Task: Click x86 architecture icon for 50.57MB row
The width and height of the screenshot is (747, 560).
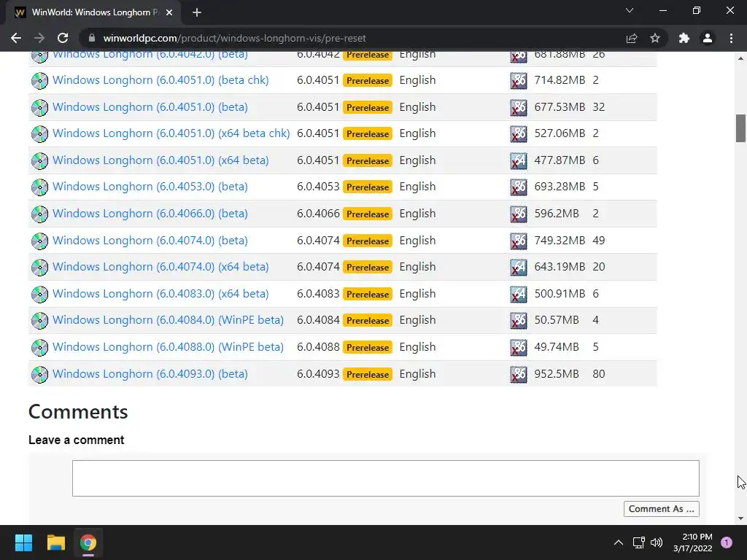Action: tap(519, 321)
